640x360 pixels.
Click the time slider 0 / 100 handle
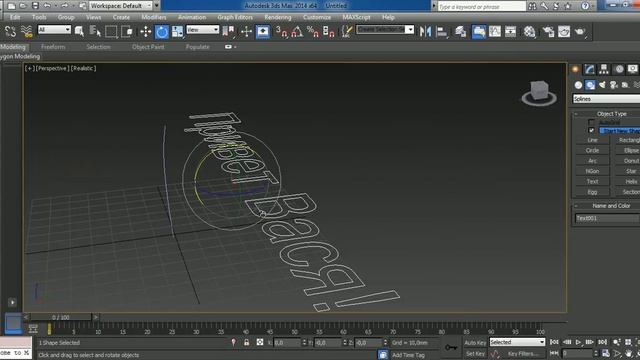(x=60, y=317)
